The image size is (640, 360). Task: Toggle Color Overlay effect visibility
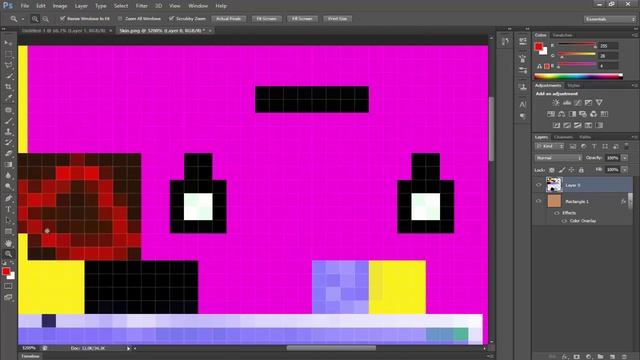point(564,221)
